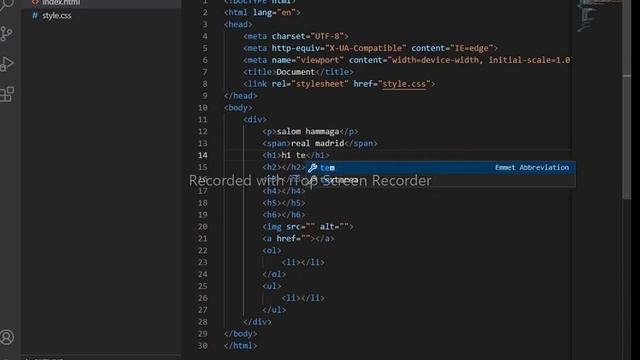Image resolution: width=640 pixels, height=360 pixels.
Task: Click the 'IE=edge' content value
Action: [471, 48]
